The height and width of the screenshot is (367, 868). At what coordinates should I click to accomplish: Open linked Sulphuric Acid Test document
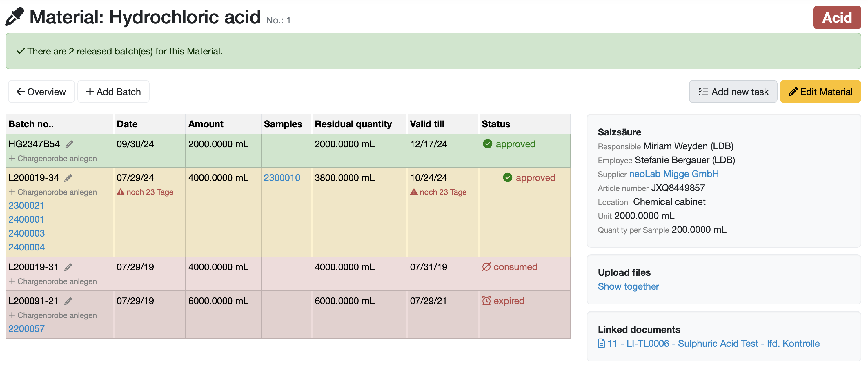click(713, 344)
